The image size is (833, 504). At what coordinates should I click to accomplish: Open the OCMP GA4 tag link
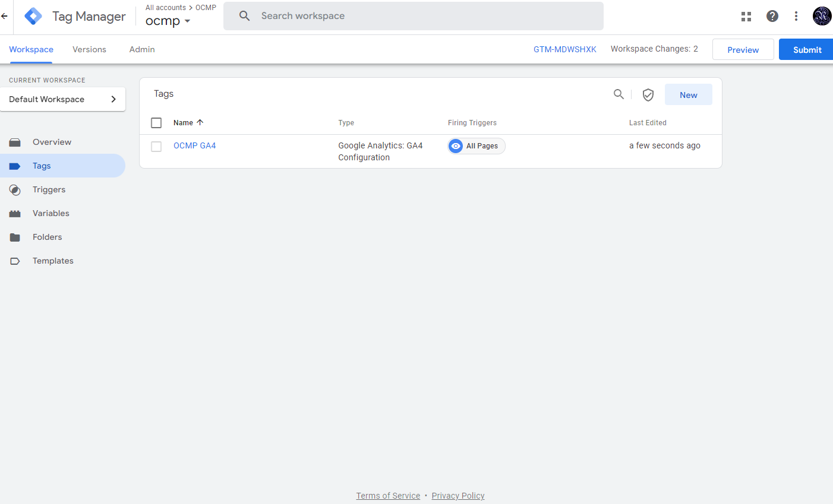tap(194, 145)
